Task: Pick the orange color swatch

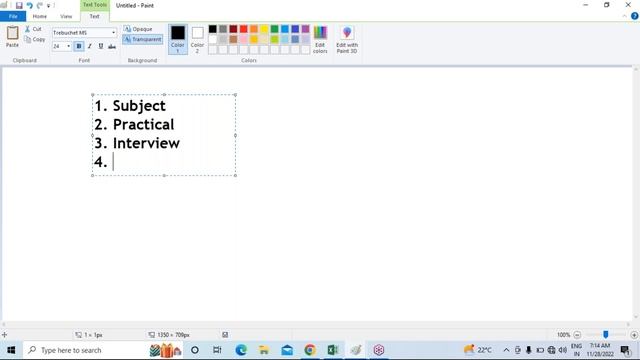Action: pos(254,29)
